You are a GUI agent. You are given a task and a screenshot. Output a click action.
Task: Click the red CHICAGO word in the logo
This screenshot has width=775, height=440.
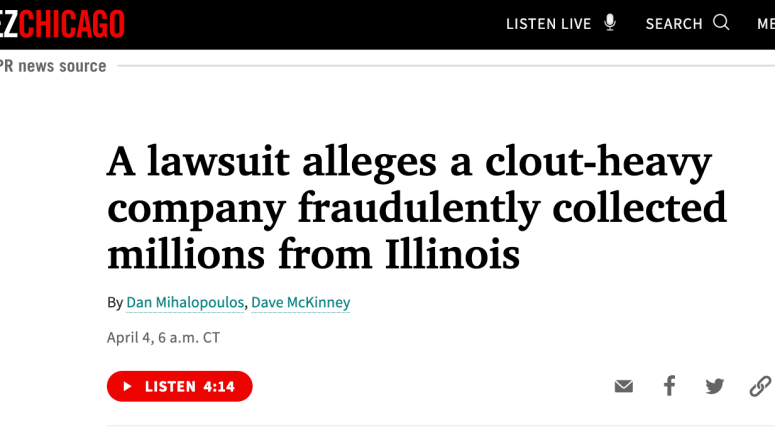click(x=74, y=24)
